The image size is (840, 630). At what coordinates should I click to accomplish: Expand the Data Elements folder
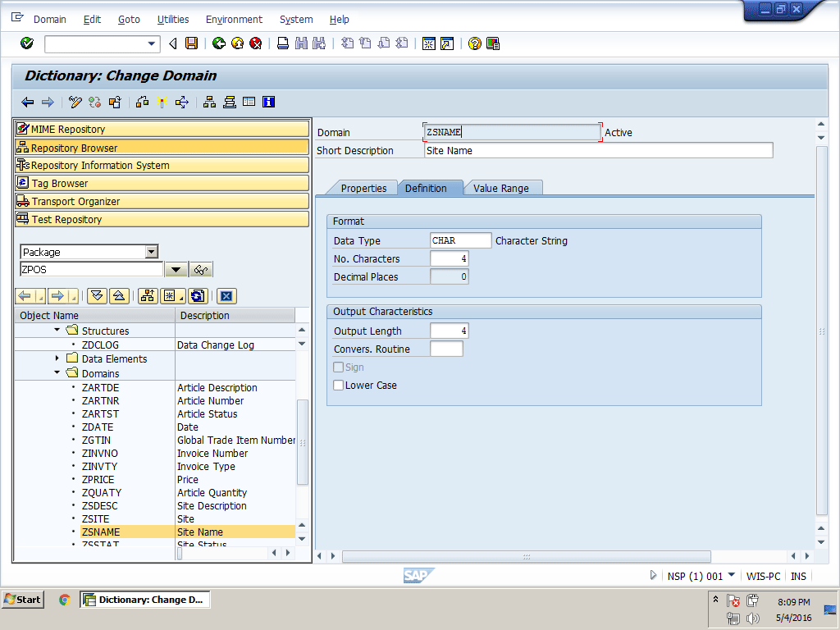click(x=57, y=358)
